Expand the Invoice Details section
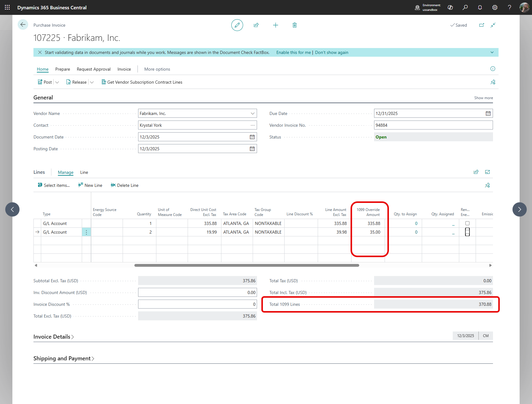This screenshot has height=404, width=532. coord(54,337)
